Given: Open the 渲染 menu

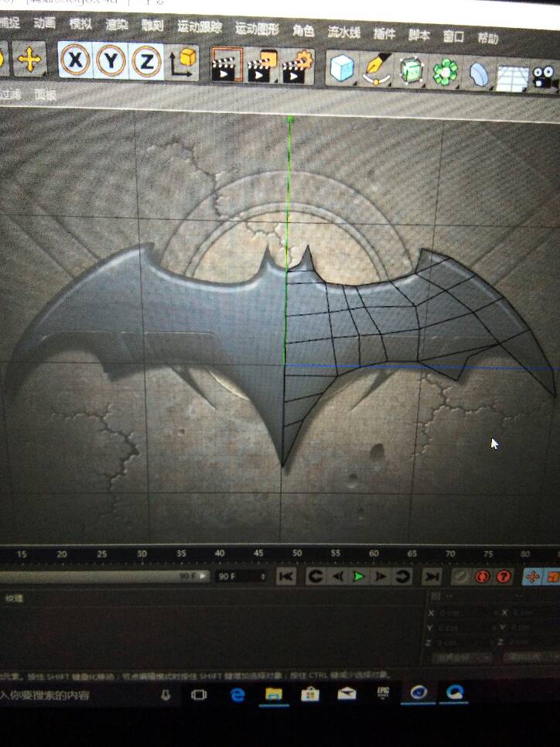Looking at the screenshot, I should point(117,24).
